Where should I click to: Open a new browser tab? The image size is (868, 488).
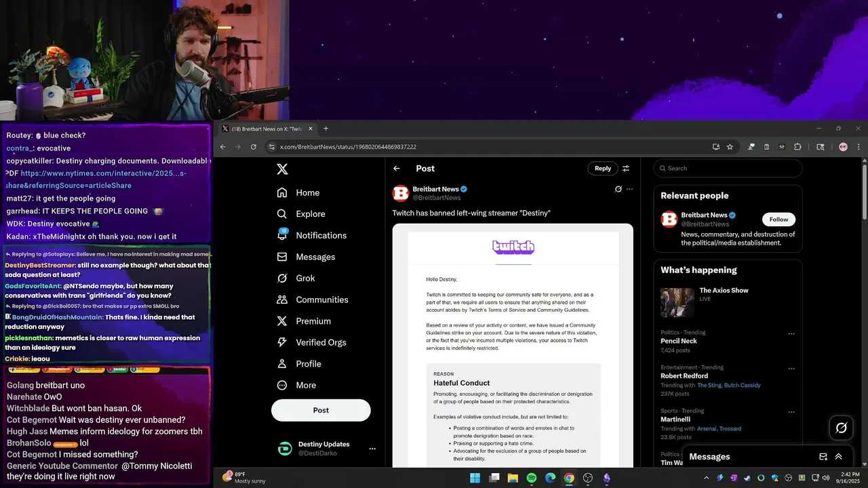coord(325,129)
